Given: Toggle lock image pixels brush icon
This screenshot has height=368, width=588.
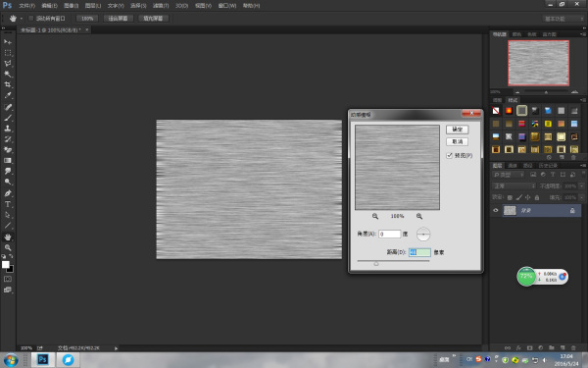Looking at the screenshot, I should pyautogui.click(x=519, y=197).
